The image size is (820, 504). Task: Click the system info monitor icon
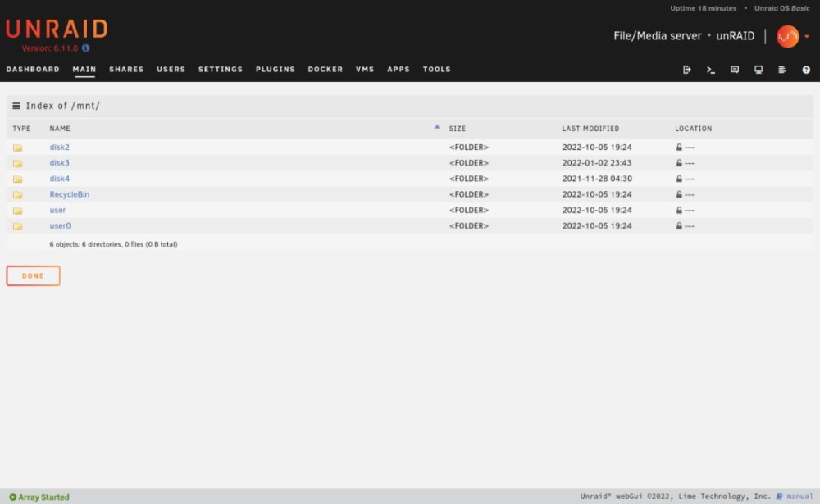click(x=758, y=70)
